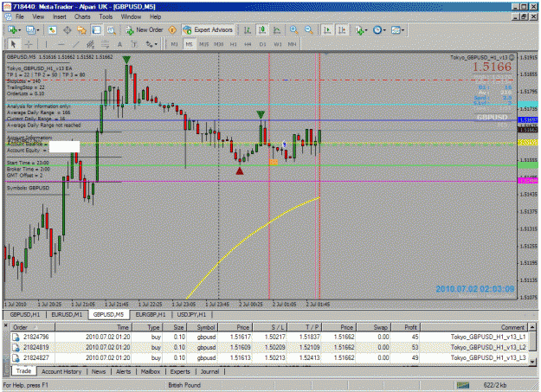The width and height of the screenshot is (541, 392).
Task: Open the Data Window panel
Action: [68, 30]
